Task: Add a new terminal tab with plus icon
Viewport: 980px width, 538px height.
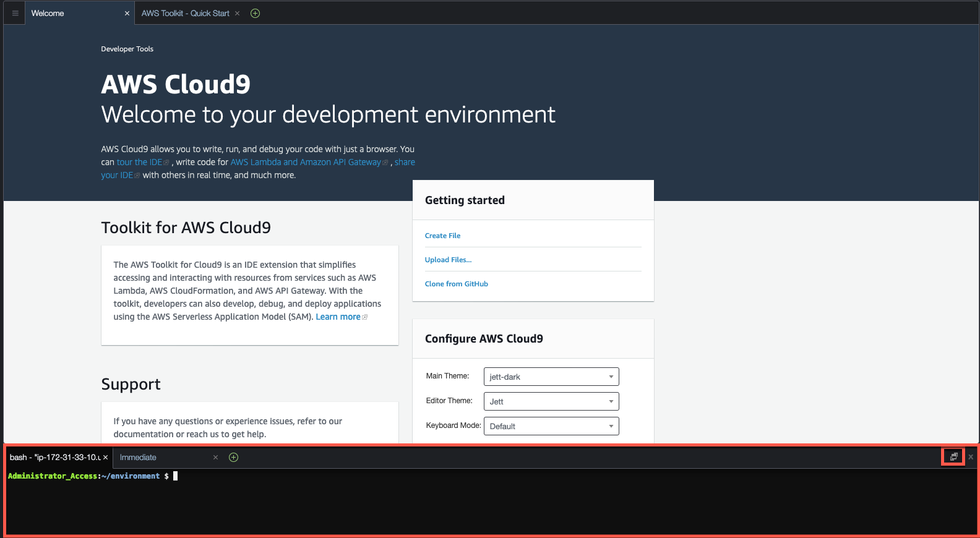Action: point(233,458)
